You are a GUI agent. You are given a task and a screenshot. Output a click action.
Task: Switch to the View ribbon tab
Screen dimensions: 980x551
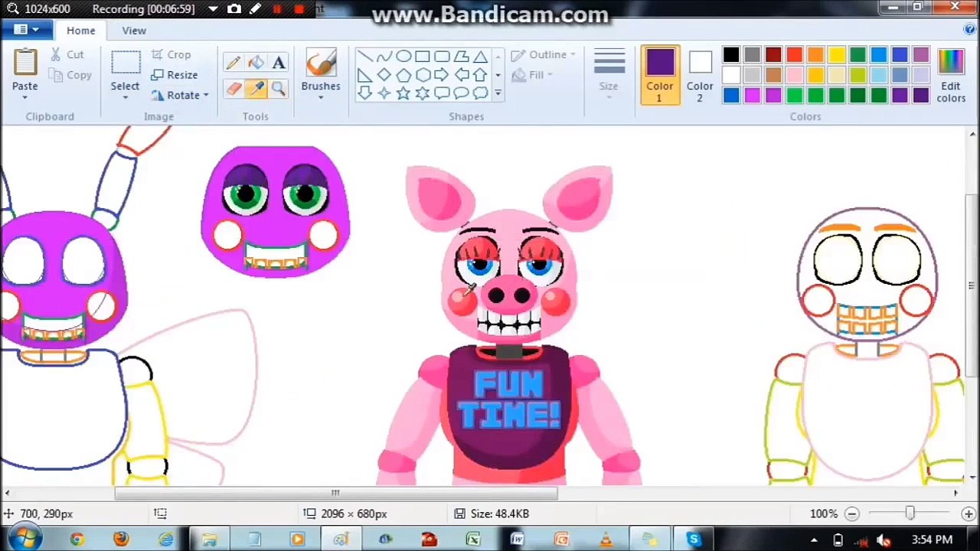coord(134,31)
